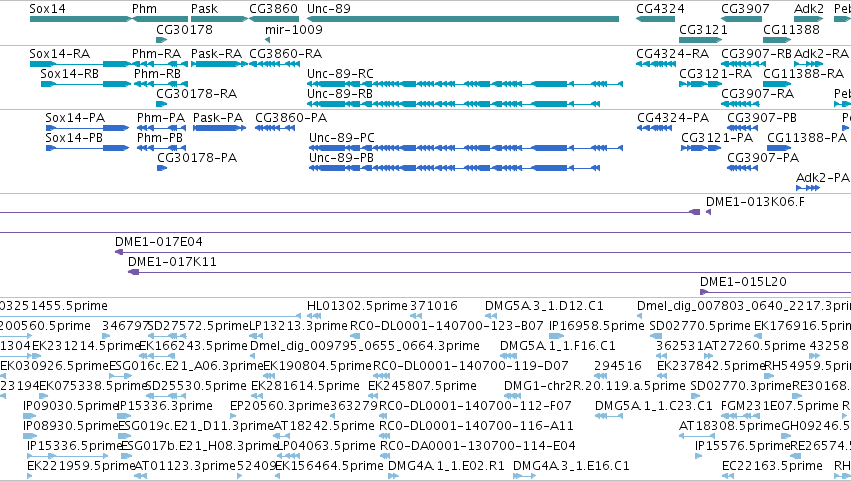The height and width of the screenshot is (481, 851).
Task: Click the Phm-RB transcript label
Action: pos(157,73)
